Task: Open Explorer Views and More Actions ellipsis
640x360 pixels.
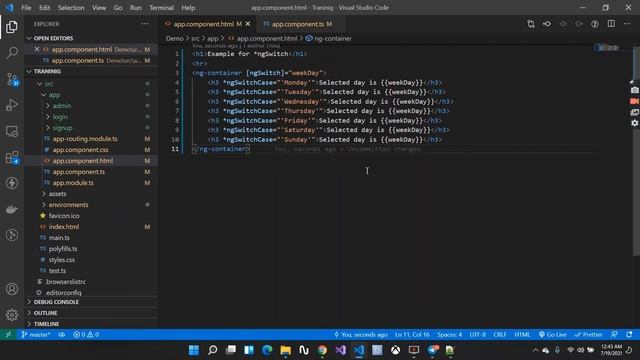Action: click(x=145, y=24)
